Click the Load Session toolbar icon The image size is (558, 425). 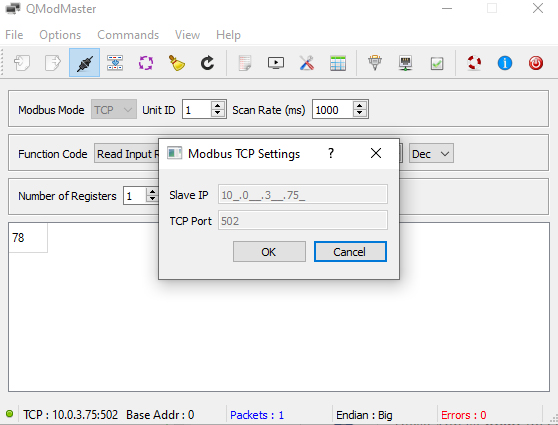click(x=22, y=63)
